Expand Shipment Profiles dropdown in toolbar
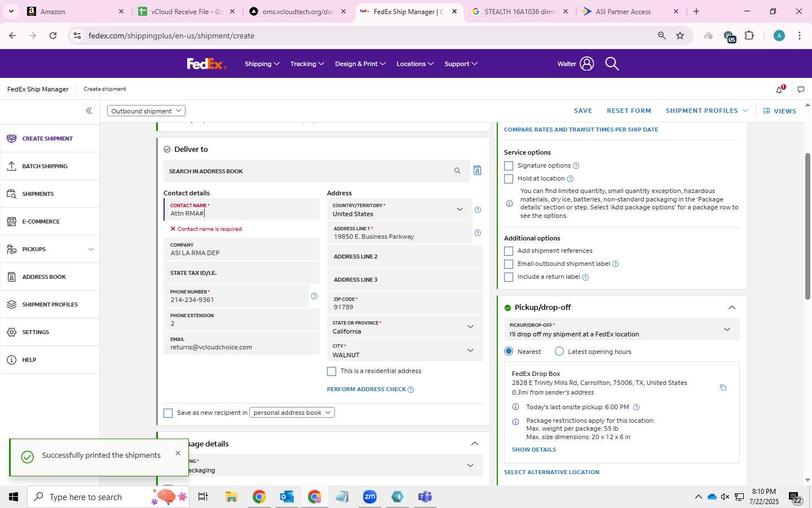 707,111
